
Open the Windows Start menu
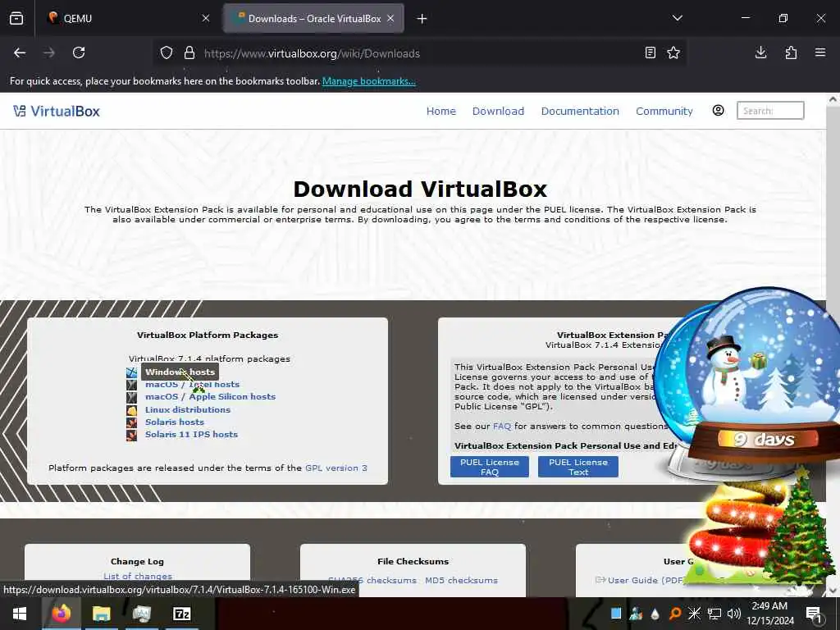(20, 614)
